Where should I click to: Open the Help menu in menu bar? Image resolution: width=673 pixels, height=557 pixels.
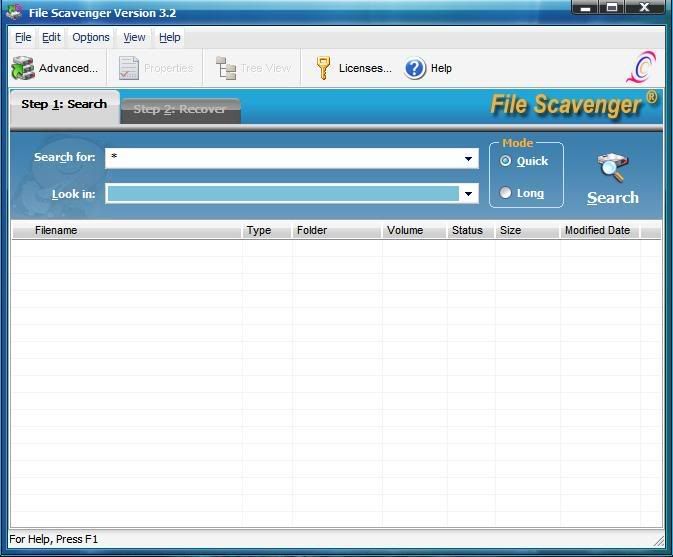pos(170,37)
